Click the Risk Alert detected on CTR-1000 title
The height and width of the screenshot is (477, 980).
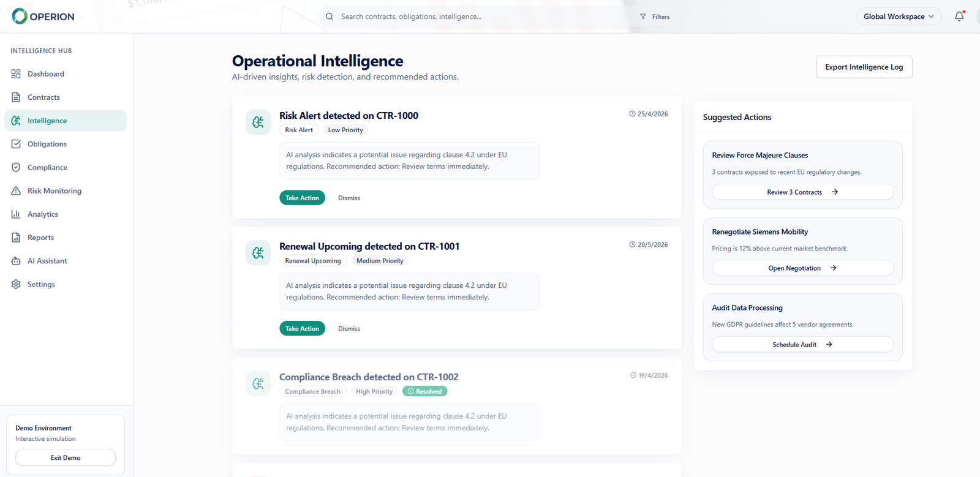click(x=349, y=116)
